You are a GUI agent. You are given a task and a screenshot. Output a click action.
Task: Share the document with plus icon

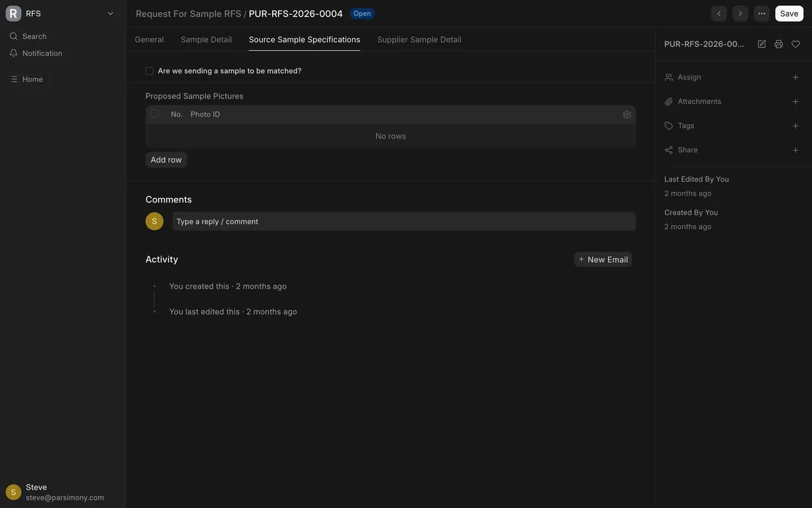coord(796,150)
